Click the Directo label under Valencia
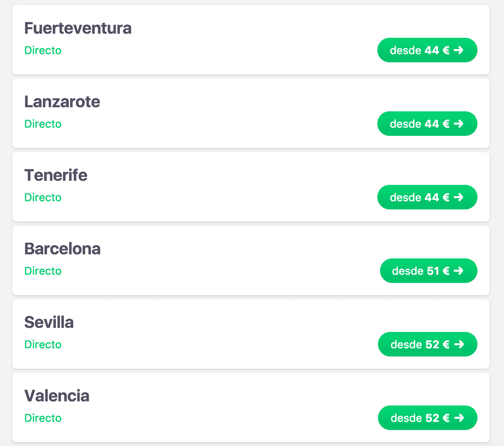This screenshot has width=504, height=446. click(x=43, y=418)
